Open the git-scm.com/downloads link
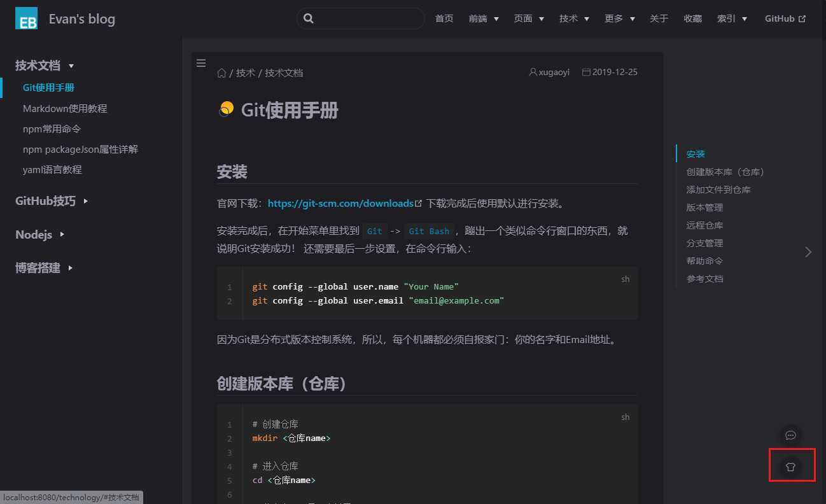The width and height of the screenshot is (826, 504). 340,204
